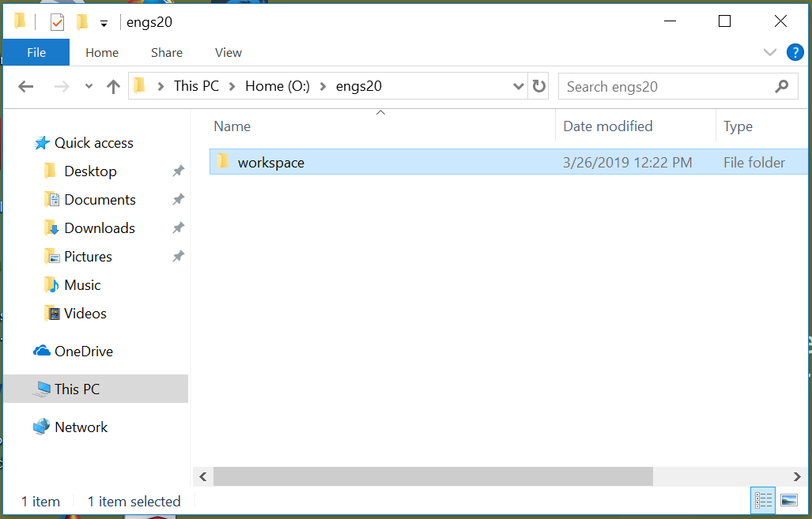812x519 pixels.
Task: Switch to large icons view layout
Action: (789, 500)
